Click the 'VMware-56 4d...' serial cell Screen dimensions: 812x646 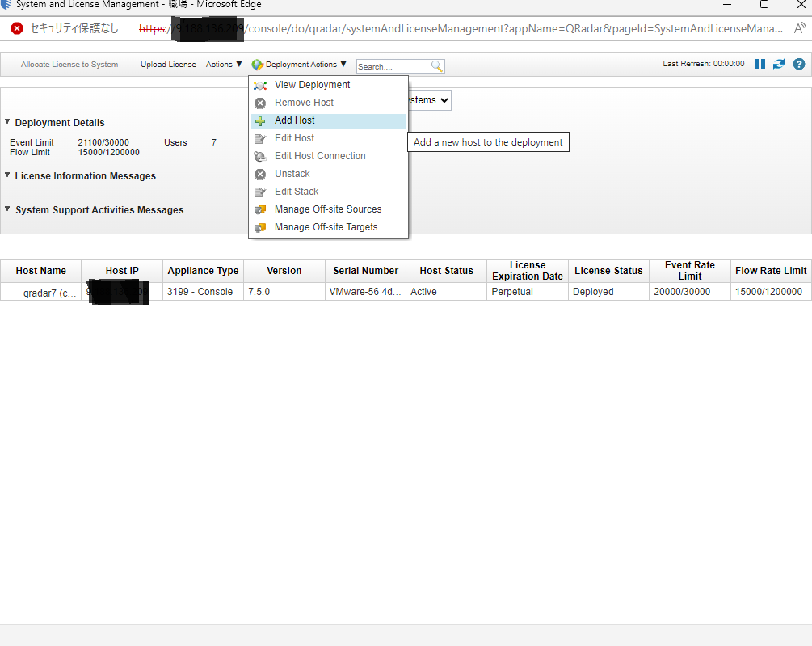pyautogui.click(x=366, y=292)
